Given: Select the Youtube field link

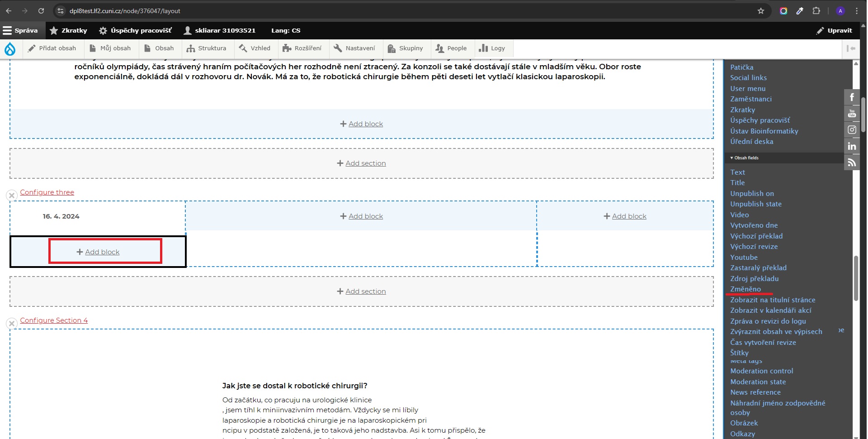Looking at the screenshot, I should point(744,258).
